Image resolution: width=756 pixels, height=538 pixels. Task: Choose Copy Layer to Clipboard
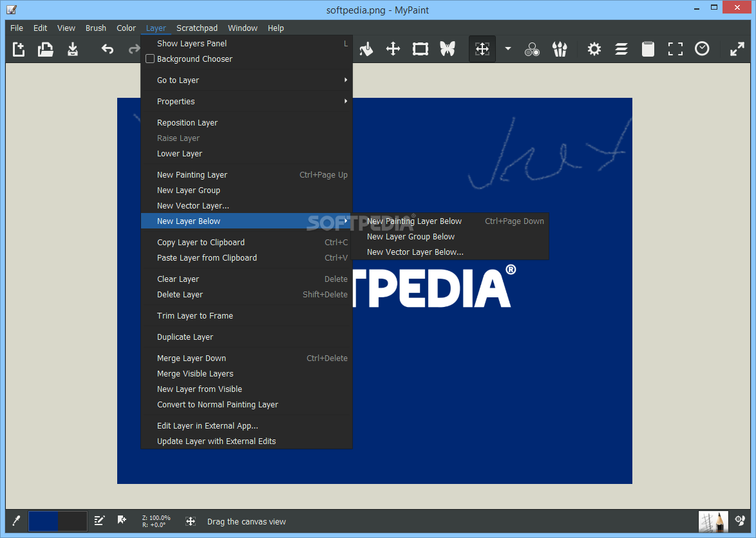(247, 242)
